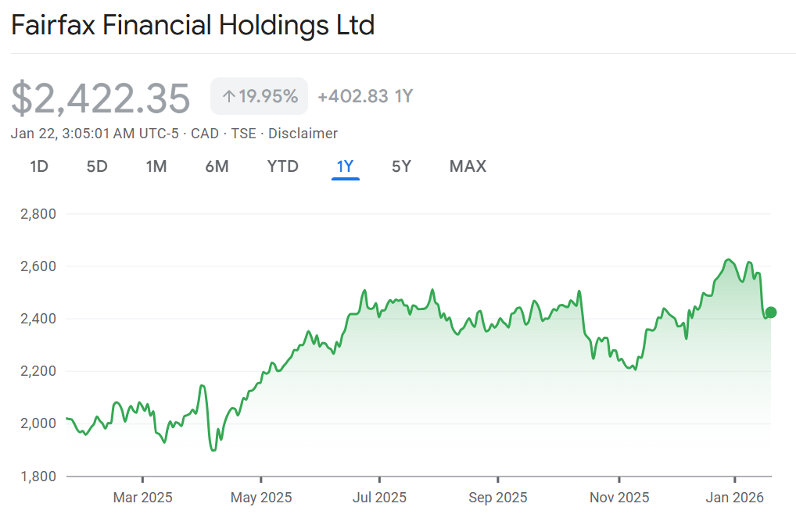Choose the 1M chart range
Image resolution: width=796 pixels, height=532 pixels.
tap(156, 166)
